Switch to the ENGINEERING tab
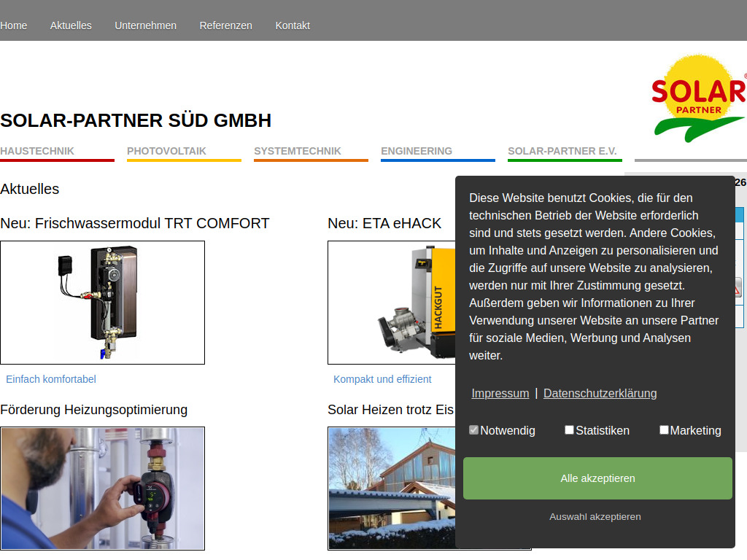747x560 pixels. (x=415, y=151)
